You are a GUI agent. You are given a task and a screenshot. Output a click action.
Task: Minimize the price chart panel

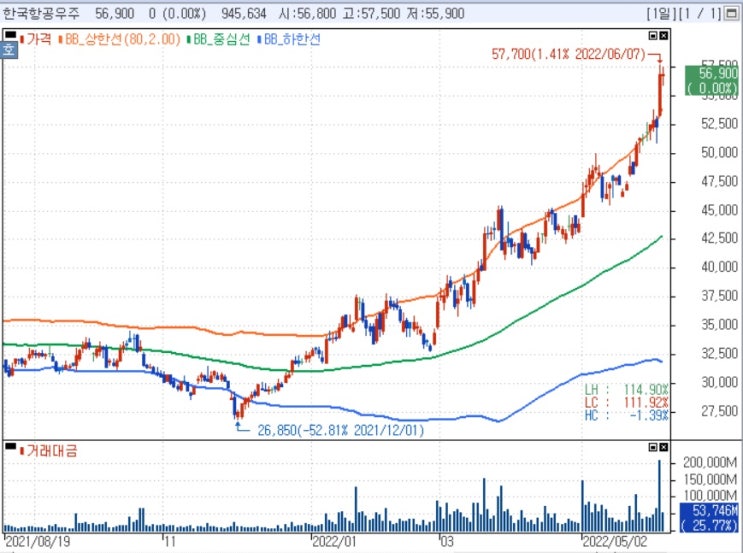tap(653, 36)
